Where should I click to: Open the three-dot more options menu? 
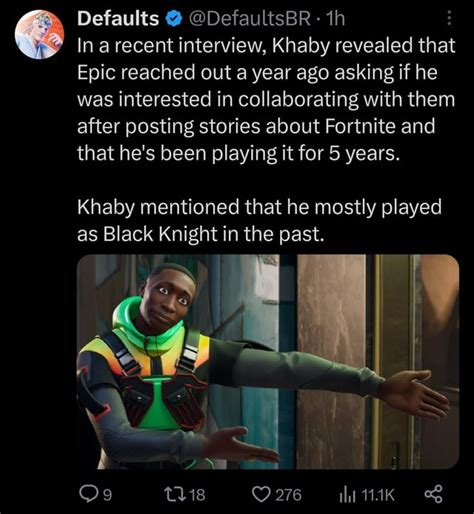click(449, 18)
